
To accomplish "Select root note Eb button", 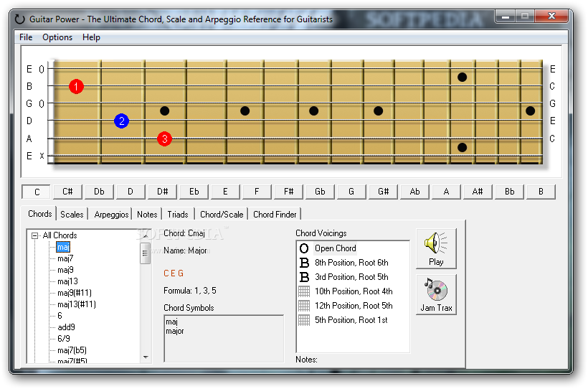I will click(x=194, y=192).
